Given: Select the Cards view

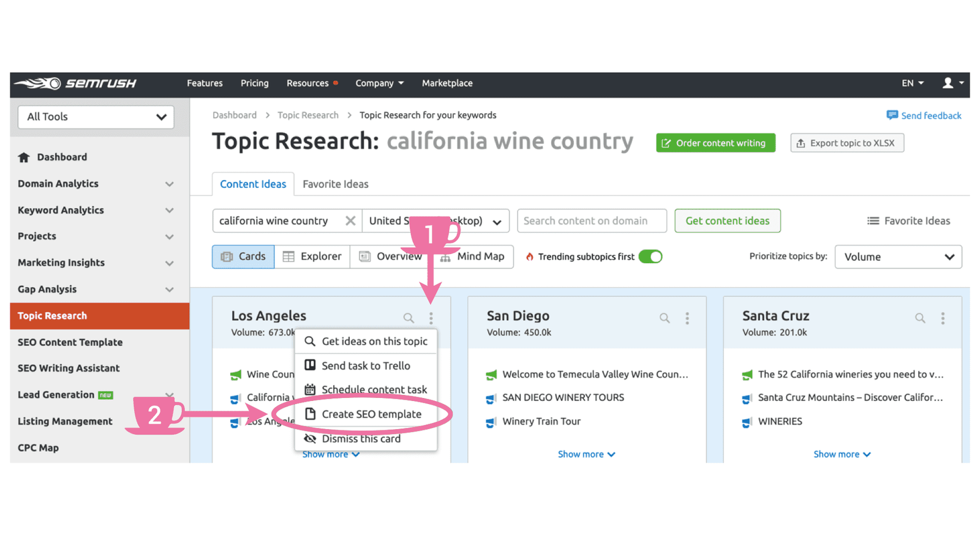Looking at the screenshot, I should pos(243,257).
